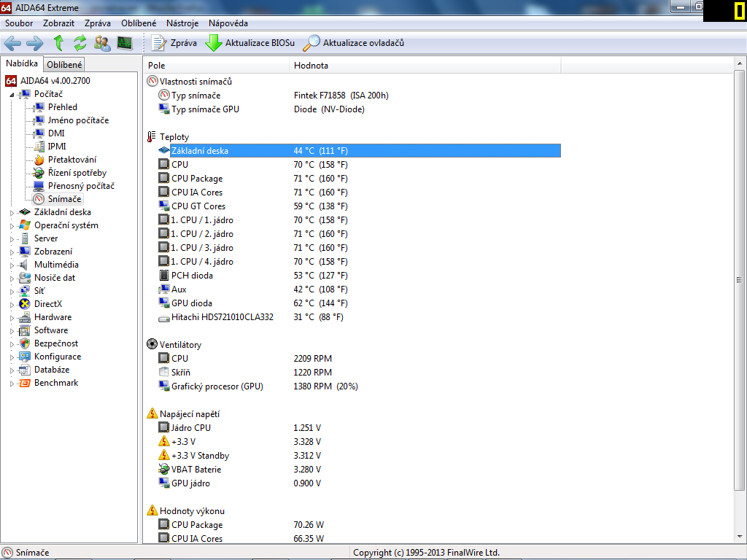Click the Řízení spotřeby icon

coord(39,173)
